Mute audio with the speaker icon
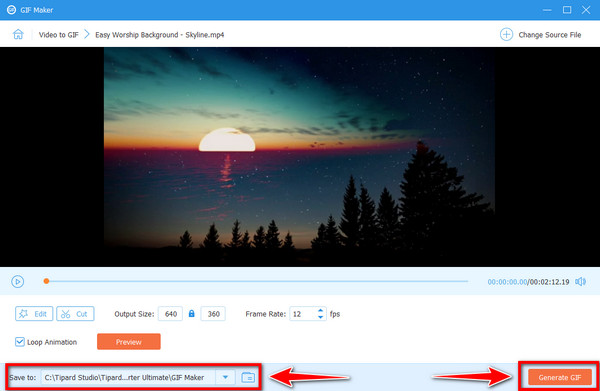Viewport: 600px width, 391px height. tap(580, 282)
